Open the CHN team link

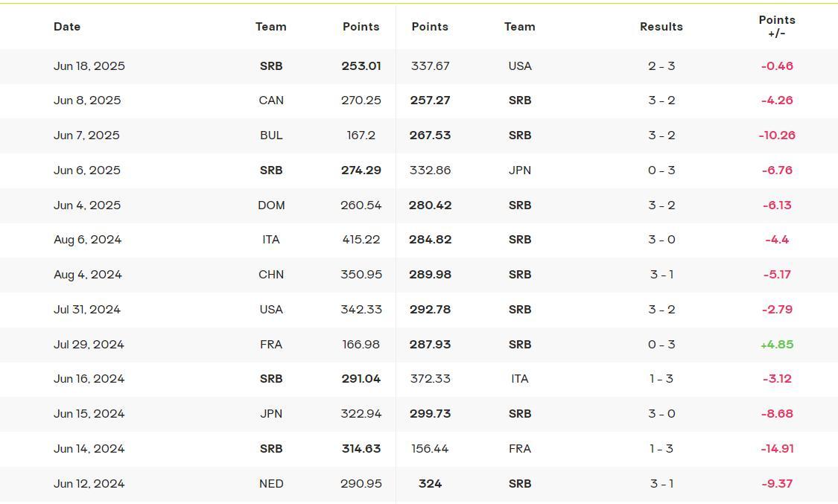point(271,275)
